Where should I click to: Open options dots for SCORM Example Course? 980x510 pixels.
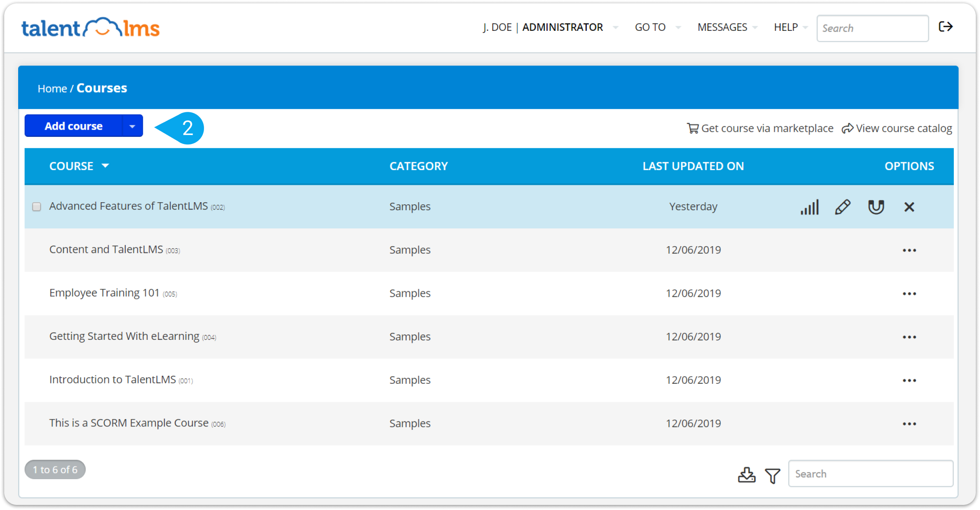tap(909, 424)
